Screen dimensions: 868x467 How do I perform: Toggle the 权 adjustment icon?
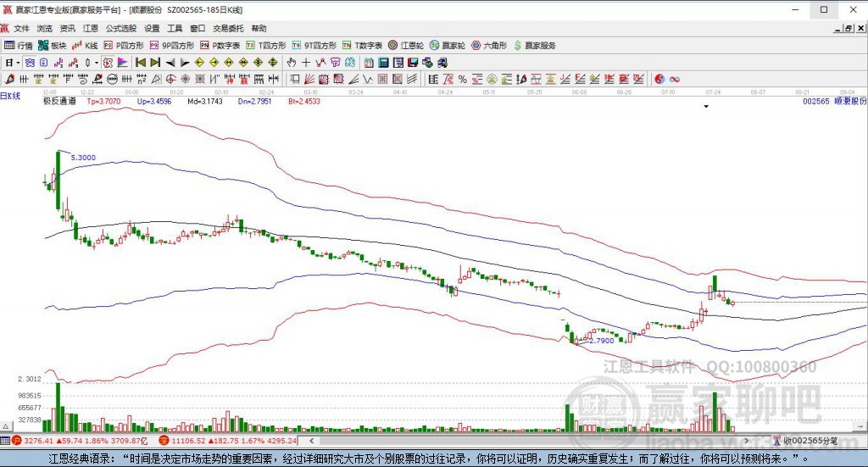(108, 63)
